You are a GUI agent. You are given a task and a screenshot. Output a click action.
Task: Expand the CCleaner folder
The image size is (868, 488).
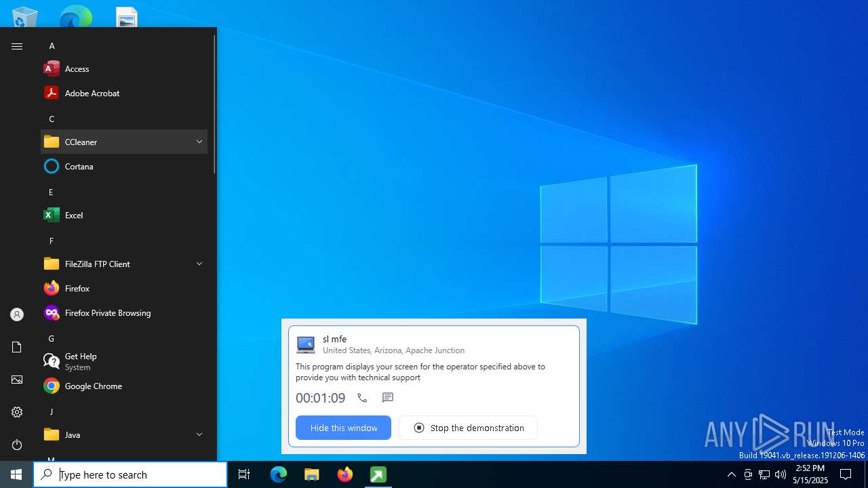pos(124,142)
